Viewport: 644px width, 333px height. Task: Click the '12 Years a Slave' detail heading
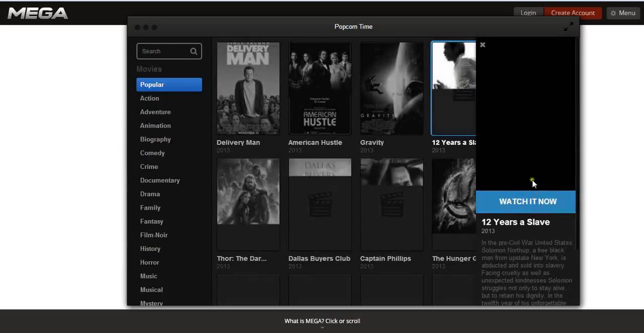point(516,222)
